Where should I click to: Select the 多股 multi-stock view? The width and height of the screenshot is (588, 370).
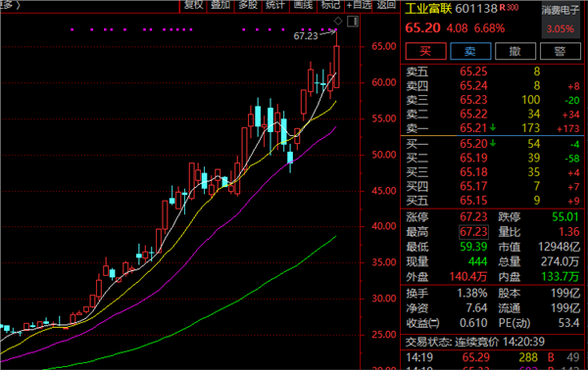pyautogui.click(x=248, y=5)
